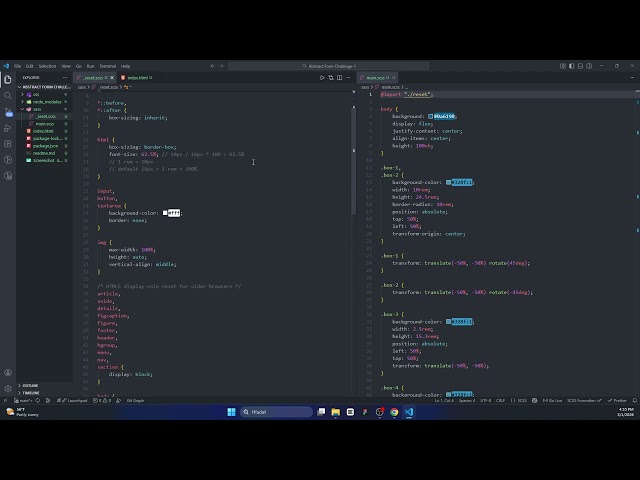The width and height of the screenshot is (640, 480).
Task: Click the synchronize changes icon in the status bar
Action: [38, 400]
